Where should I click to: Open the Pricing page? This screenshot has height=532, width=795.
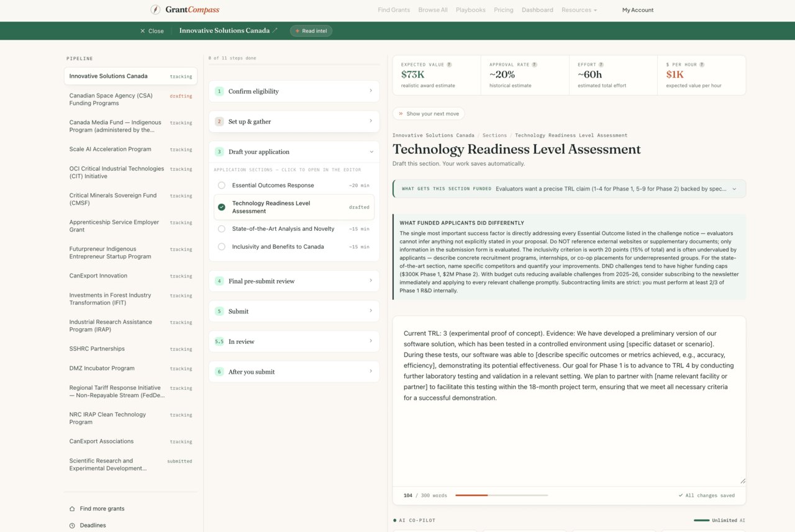pos(504,10)
